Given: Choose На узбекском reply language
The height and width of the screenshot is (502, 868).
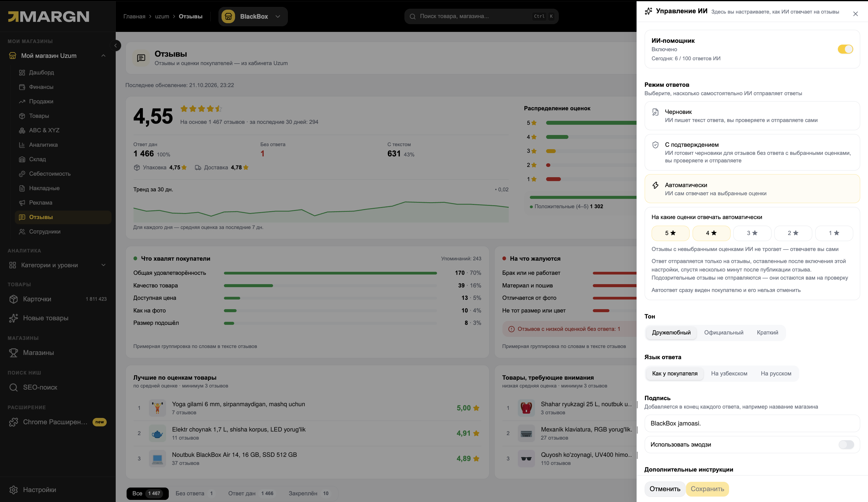Looking at the screenshot, I should tap(729, 374).
